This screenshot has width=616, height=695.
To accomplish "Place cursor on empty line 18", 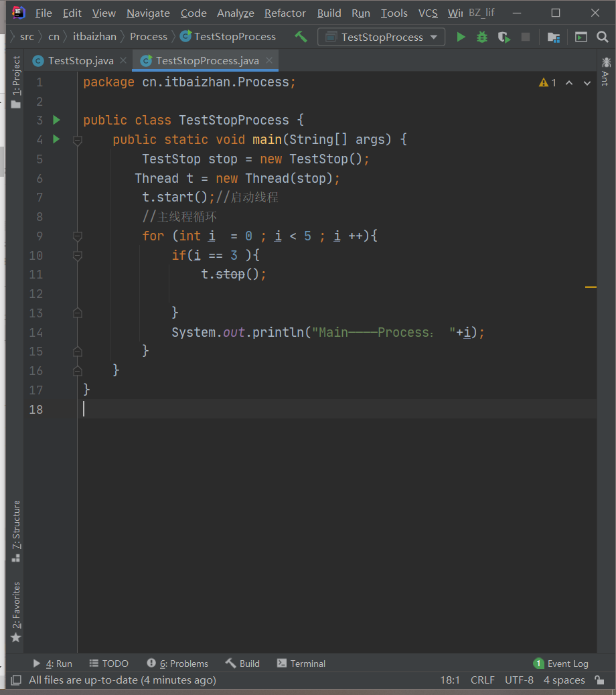I will (x=337, y=408).
